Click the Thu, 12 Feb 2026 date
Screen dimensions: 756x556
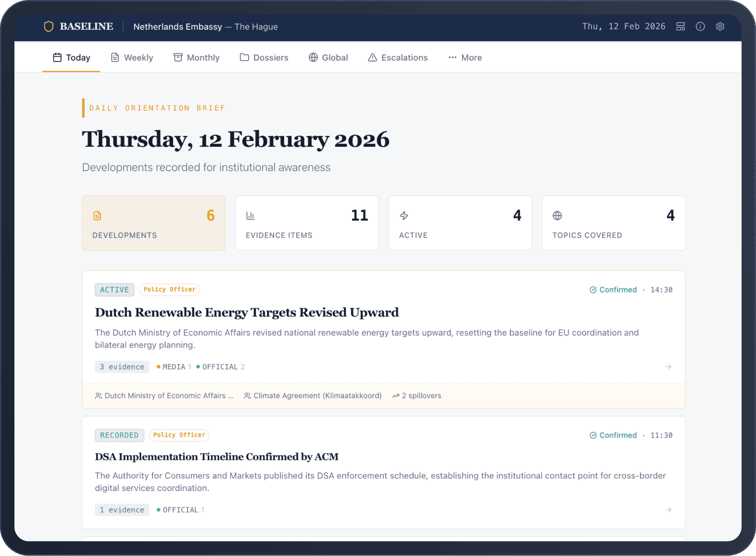(624, 26)
